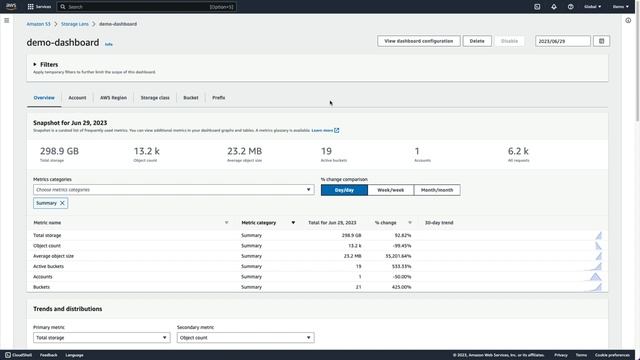The image size is (640, 360).
Task: Select Month/month change comparison
Action: [x=437, y=190]
